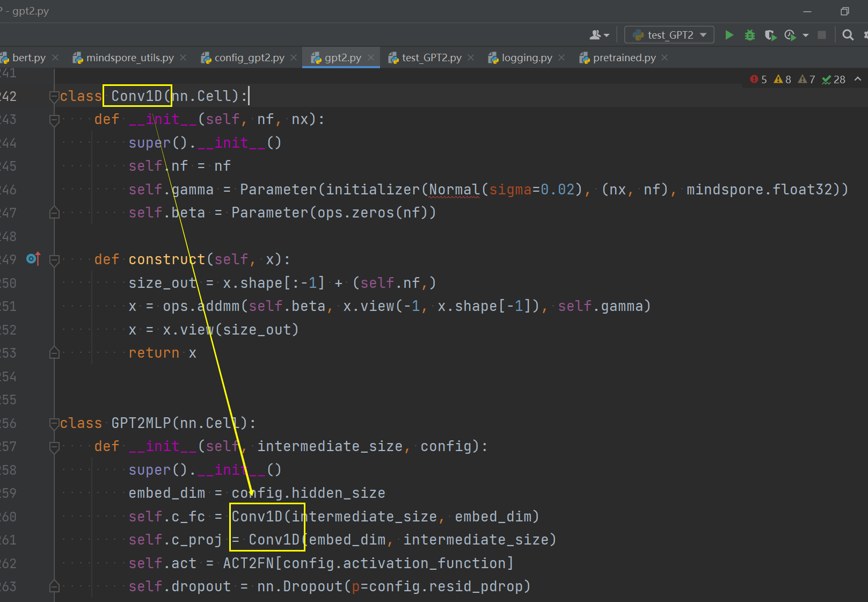868x602 pixels.
Task: Open Search Everywhere magnifier
Action: pos(848,35)
